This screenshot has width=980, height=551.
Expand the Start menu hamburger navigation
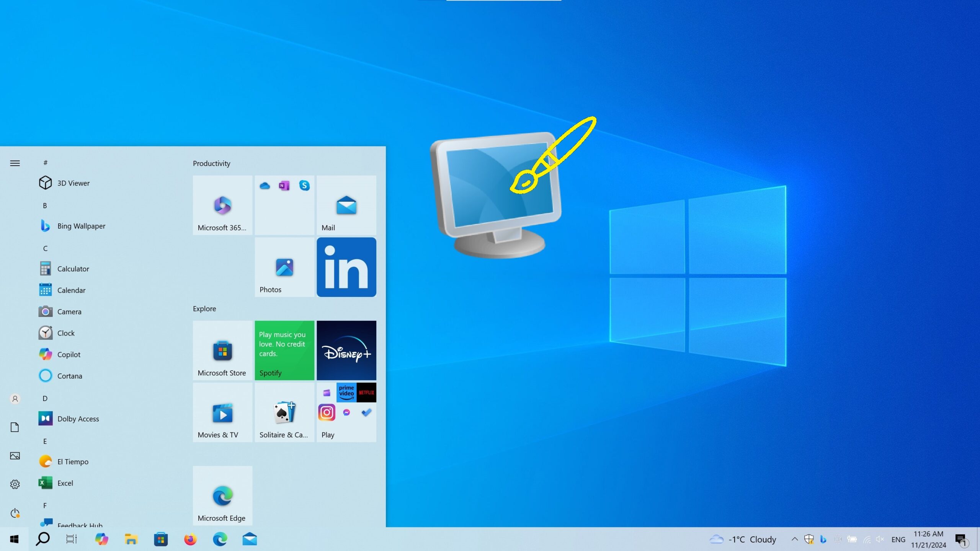click(15, 163)
